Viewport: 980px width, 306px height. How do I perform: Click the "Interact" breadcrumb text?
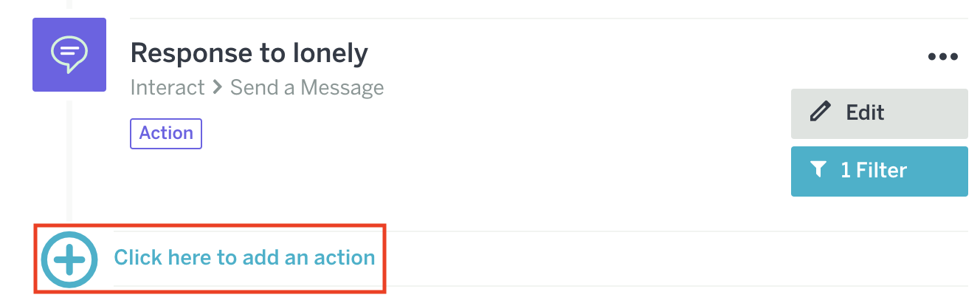pyautogui.click(x=168, y=87)
